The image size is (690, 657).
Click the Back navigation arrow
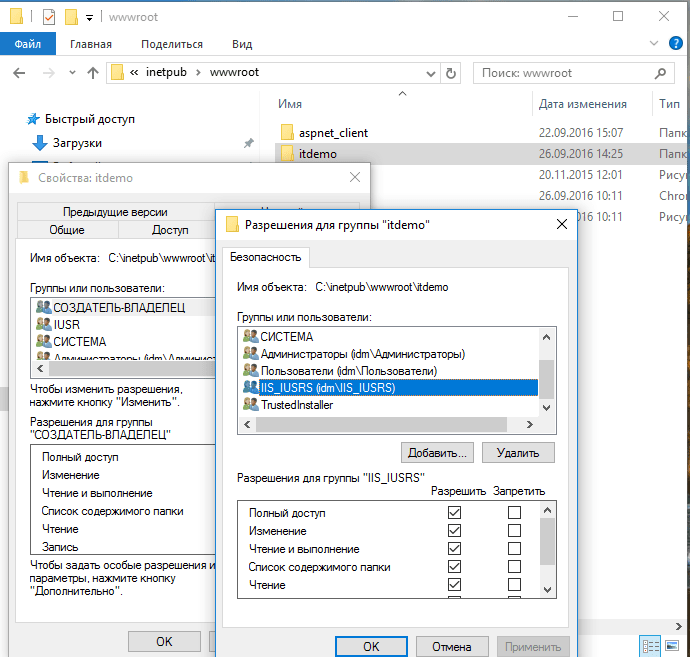20,73
